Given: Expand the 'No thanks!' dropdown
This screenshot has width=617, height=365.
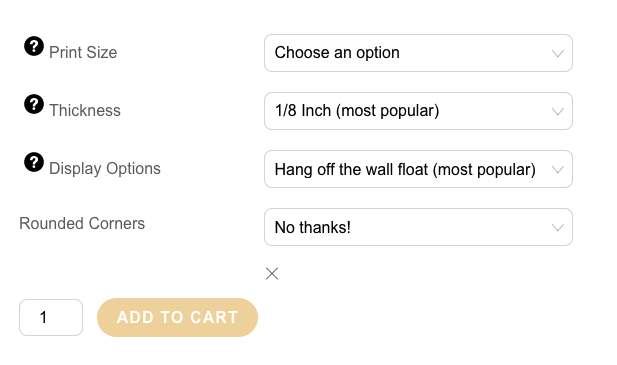Looking at the screenshot, I should tap(418, 227).
